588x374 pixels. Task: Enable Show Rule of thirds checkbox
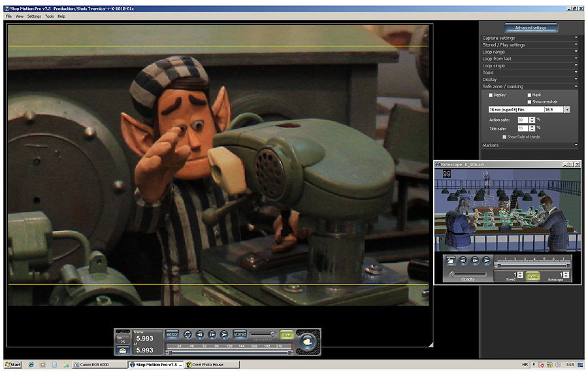coord(504,137)
